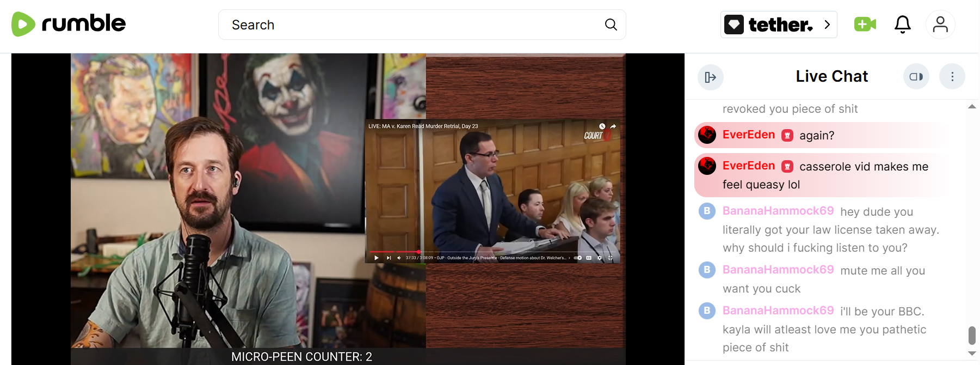
Task: Click the embedded video's share arrow icon
Action: click(x=613, y=126)
